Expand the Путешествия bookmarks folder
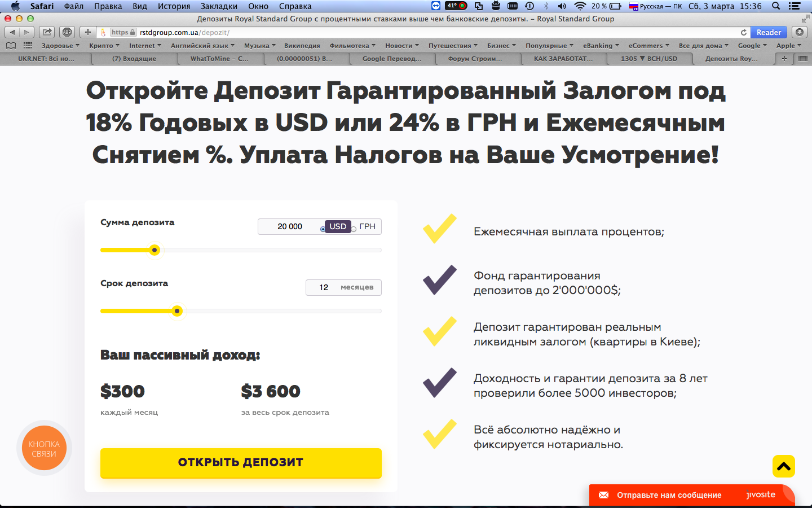Screen dimensions: 812x508 pyautogui.click(x=453, y=45)
